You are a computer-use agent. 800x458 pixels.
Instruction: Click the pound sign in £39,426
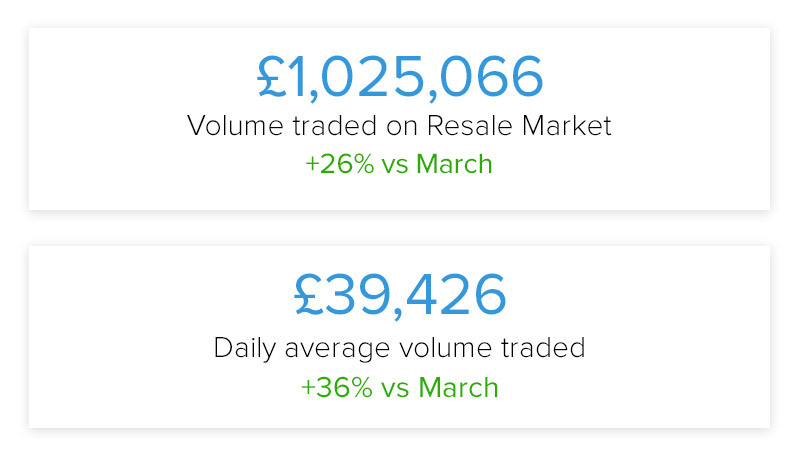(309, 294)
